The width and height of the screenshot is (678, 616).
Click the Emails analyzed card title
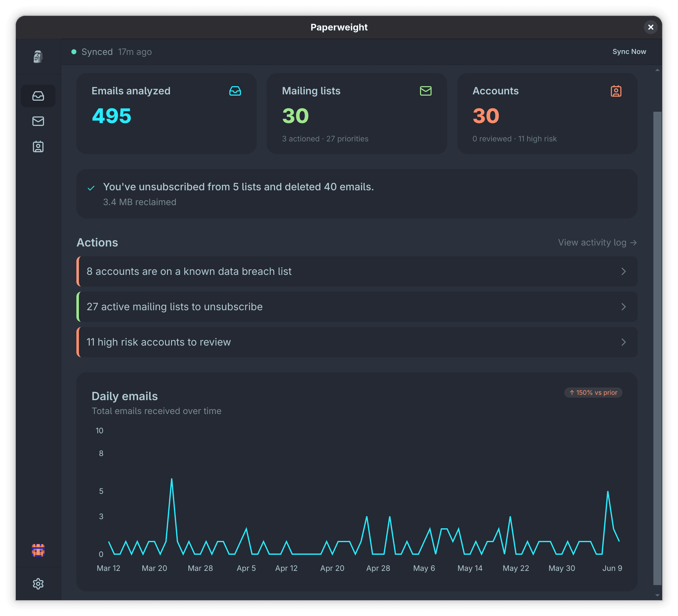point(131,91)
